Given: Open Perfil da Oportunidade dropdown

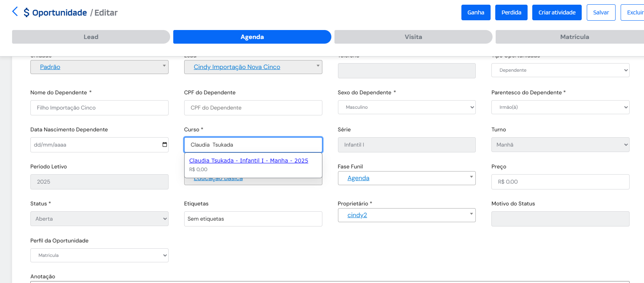Looking at the screenshot, I should click(99, 255).
